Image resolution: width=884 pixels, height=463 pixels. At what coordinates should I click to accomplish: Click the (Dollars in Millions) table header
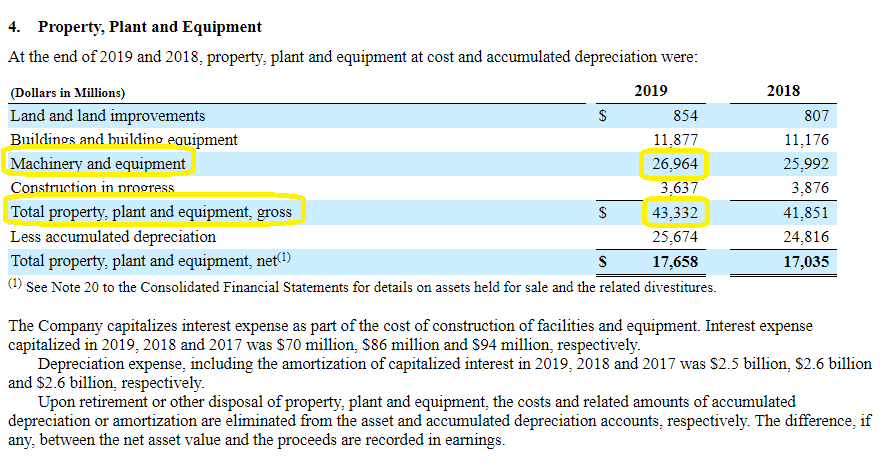(68, 93)
